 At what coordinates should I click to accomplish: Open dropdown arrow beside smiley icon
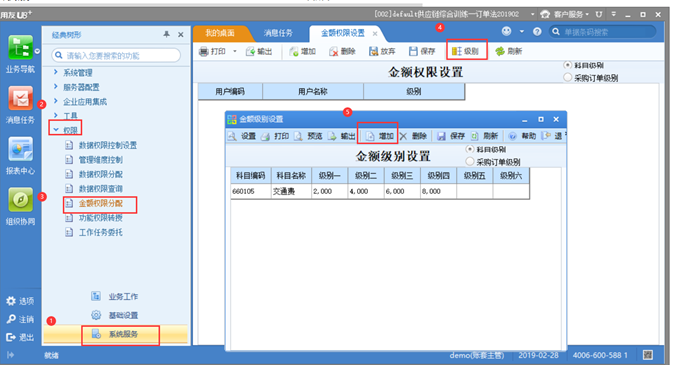pos(522,31)
